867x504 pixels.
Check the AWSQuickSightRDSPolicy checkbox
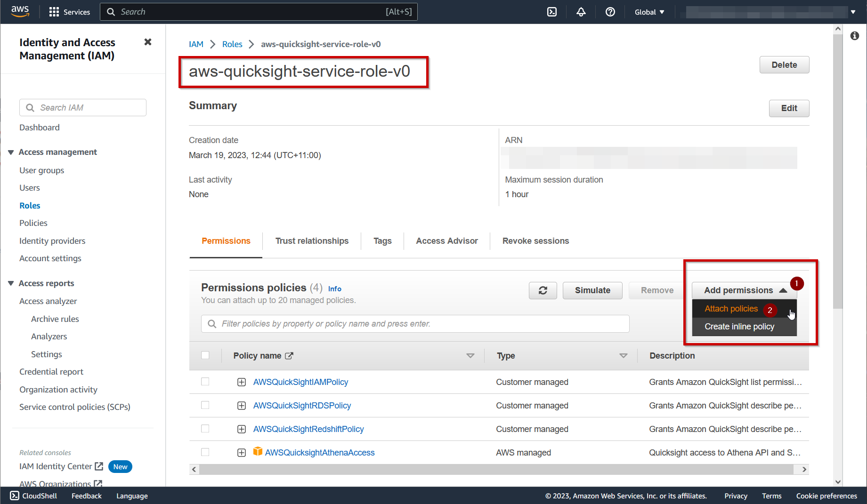[x=205, y=405]
